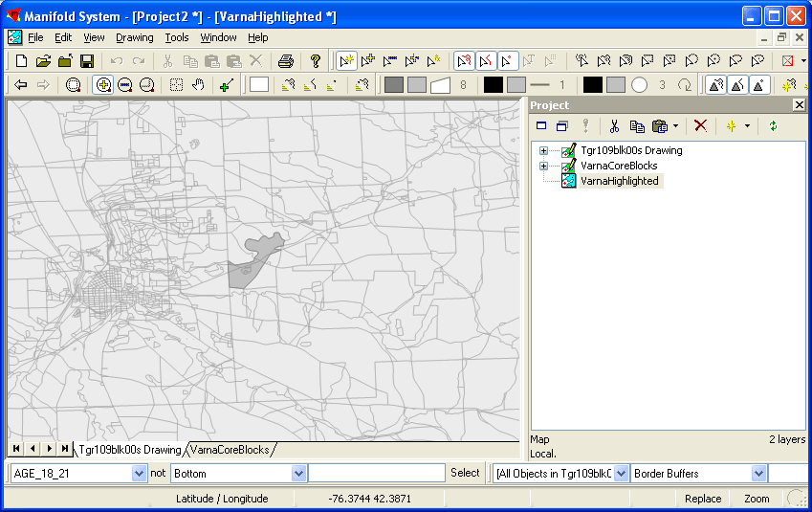Toggle the Zoom status bar indicator

757,499
